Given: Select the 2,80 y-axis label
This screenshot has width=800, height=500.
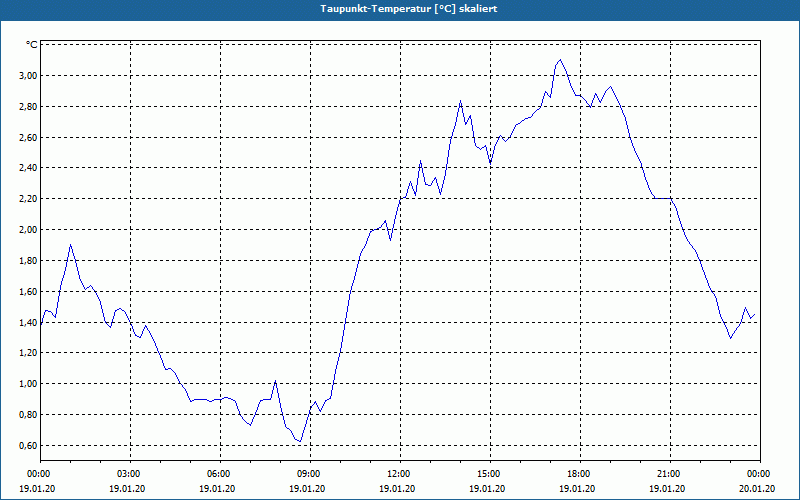Looking at the screenshot, I should point(28,107).
